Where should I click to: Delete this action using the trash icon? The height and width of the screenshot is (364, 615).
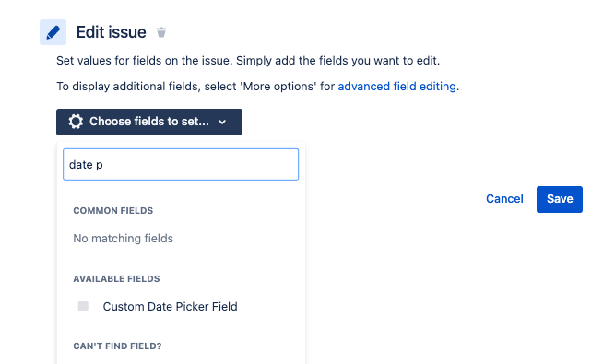(161, 32)
